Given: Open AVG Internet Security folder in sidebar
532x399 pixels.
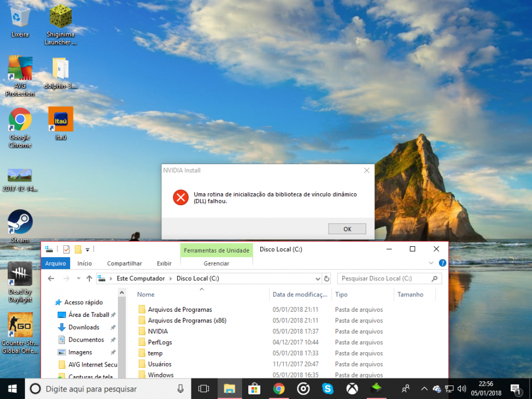Looking at the screenshot, I should click(88, 365).
